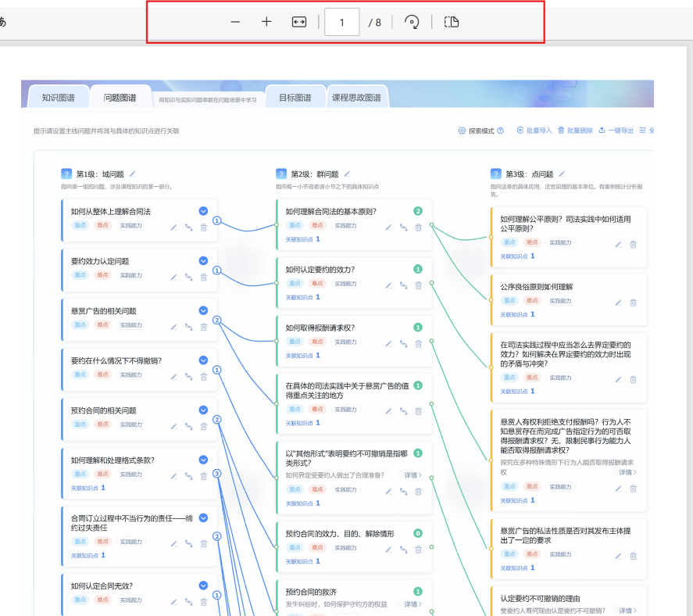Expand the 如何认定合同无效 card chevron

tap(203, 585)
